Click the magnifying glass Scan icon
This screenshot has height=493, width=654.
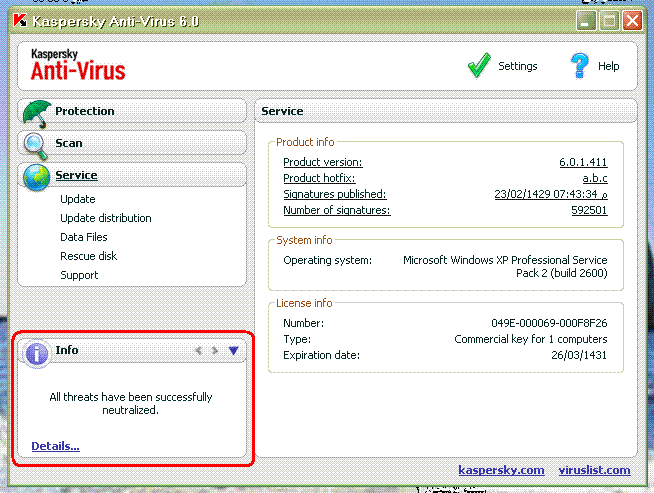[x=35, y=146]
